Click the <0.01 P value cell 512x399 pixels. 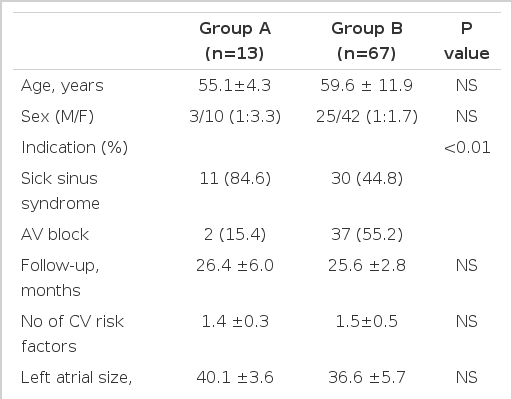pos(467,147)
